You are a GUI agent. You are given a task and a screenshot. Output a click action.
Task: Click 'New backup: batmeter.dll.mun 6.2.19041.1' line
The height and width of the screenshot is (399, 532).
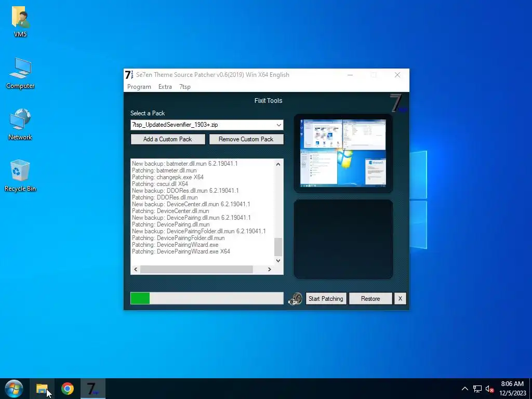coord(185,164)
